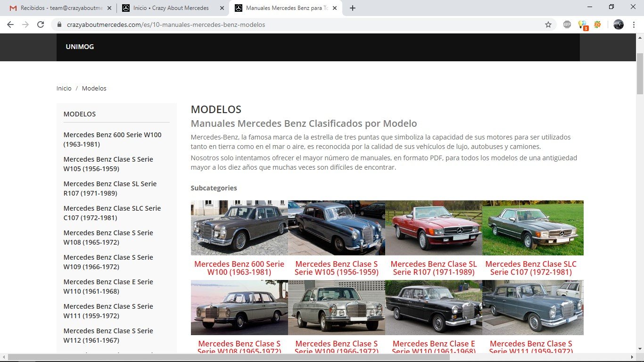Click the green and orange extension icon
The height and width of the screenshot is (362, 644).
pyautogui.click(x=598, y=25)
